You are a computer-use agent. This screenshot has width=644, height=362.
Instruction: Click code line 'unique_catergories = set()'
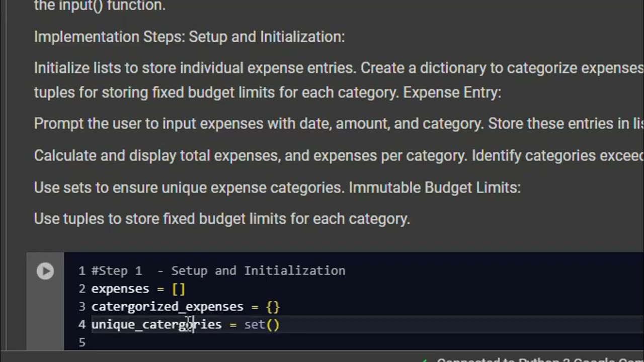185,324
